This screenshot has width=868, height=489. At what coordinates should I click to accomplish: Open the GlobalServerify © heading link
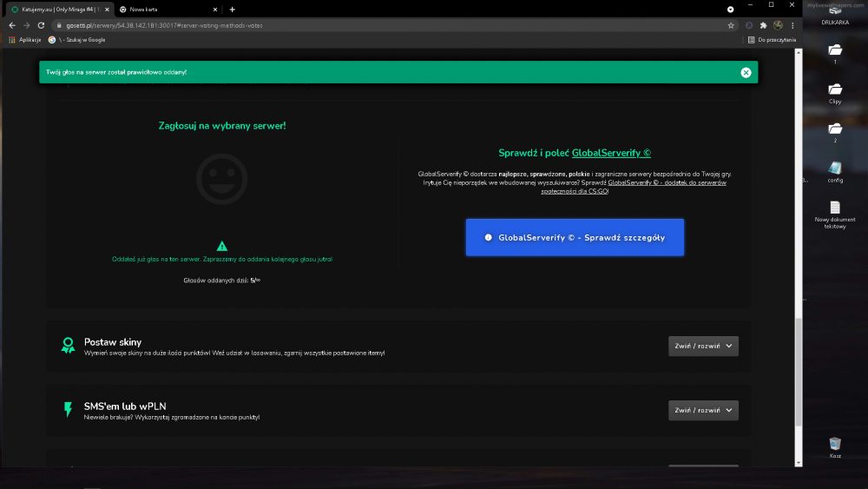pyautogui.click(x=611, y=153)
